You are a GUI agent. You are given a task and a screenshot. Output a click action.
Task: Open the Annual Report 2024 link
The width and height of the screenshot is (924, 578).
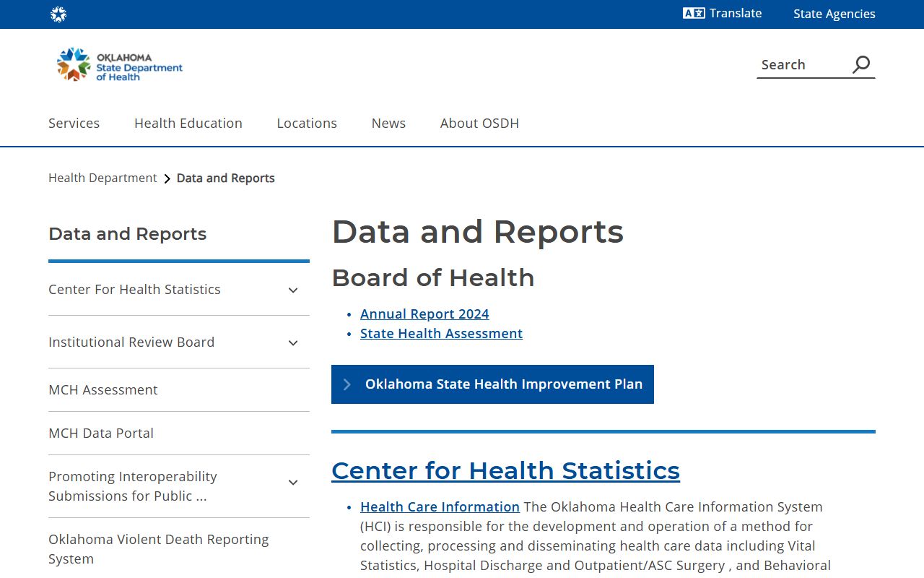(424, 314)
